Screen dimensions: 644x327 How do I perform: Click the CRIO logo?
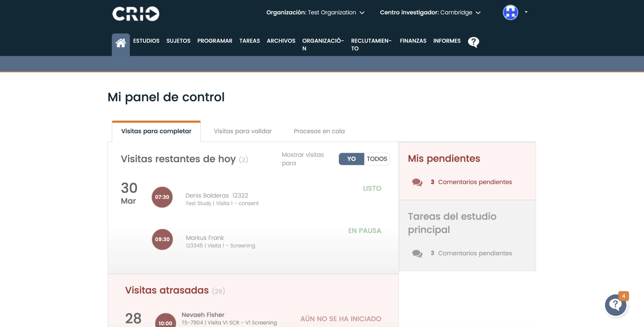(x=136, y=14)
